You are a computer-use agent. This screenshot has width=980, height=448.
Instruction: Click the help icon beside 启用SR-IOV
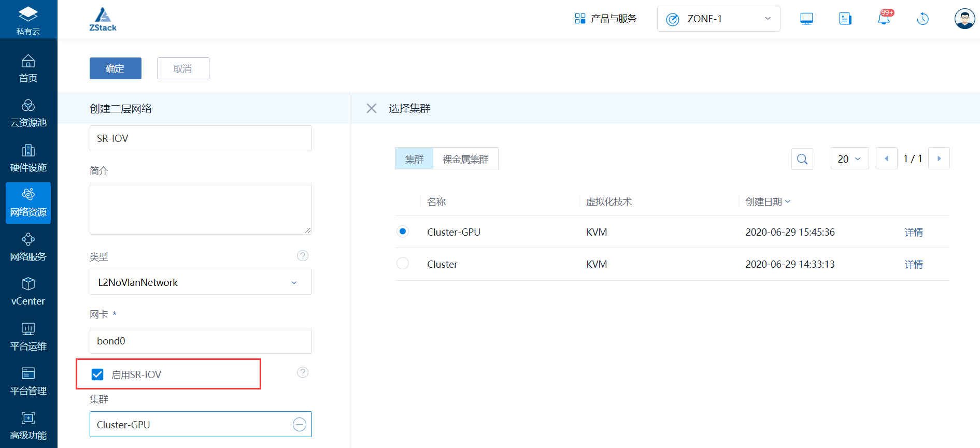click(303, 372)
